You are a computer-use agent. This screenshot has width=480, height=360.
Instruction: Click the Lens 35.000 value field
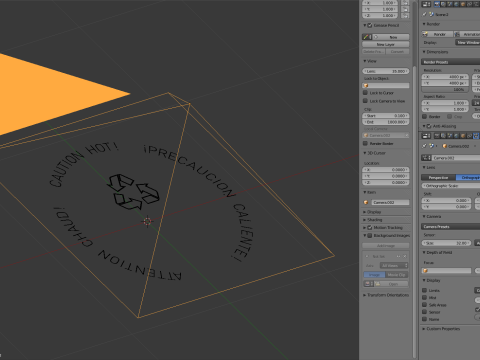click(386, 71)
